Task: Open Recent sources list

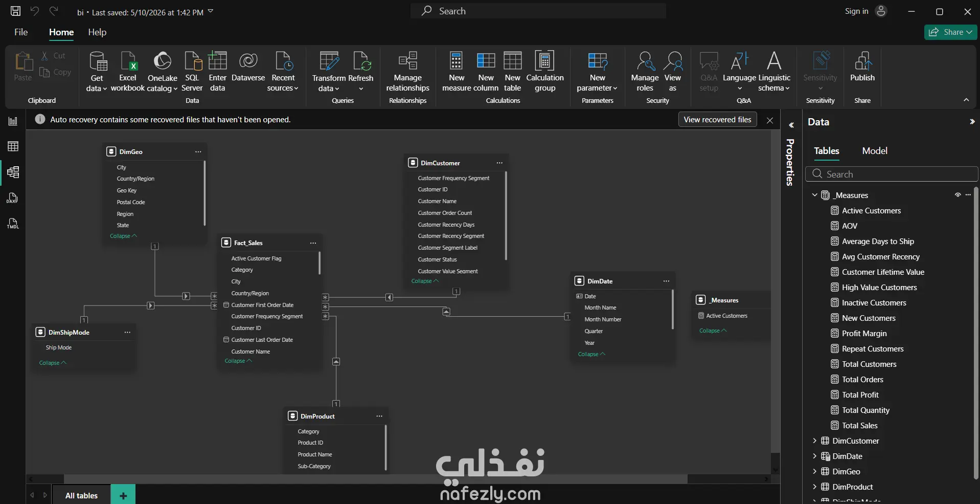Action: point(283,72)
